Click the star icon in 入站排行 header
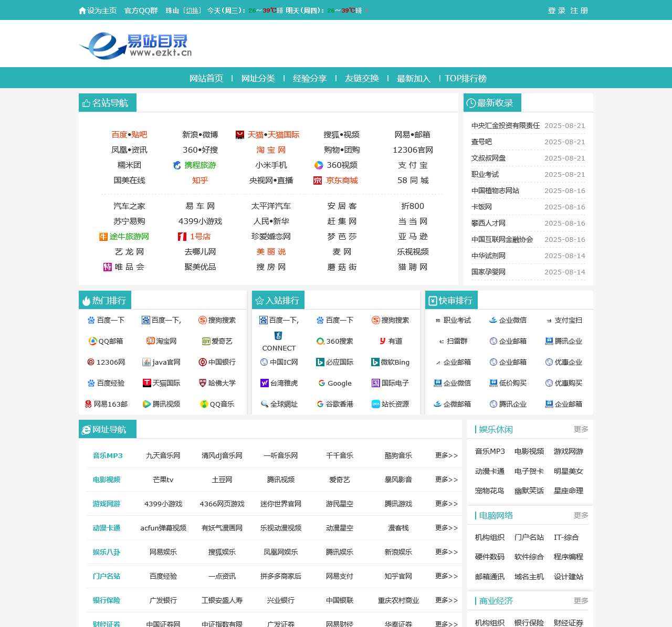The height and width of the screenshot is (627, 672). [259, 301]
